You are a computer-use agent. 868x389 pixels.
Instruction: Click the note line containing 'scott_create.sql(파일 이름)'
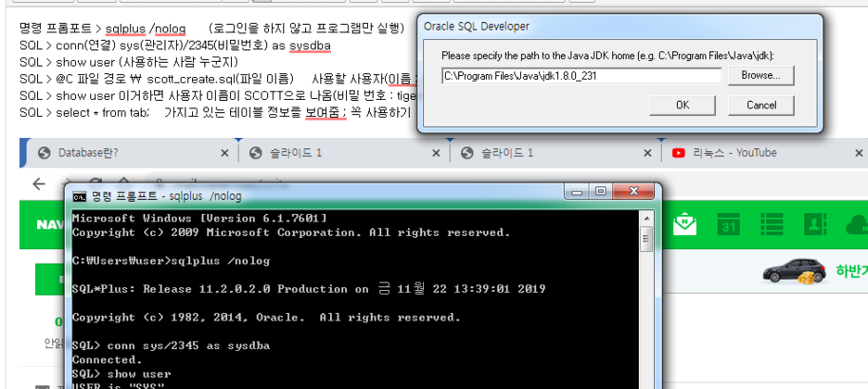[218, 79]
